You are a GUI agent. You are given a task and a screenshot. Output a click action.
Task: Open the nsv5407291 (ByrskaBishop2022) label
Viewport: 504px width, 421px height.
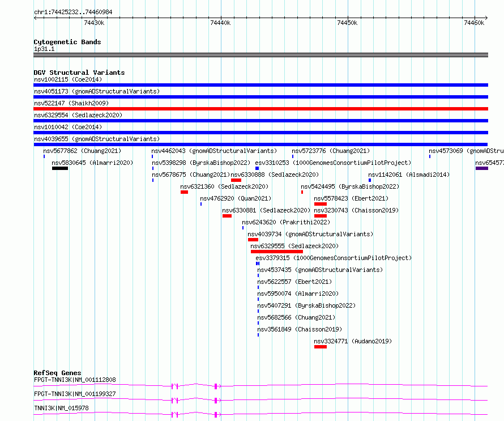click(306, 305)
